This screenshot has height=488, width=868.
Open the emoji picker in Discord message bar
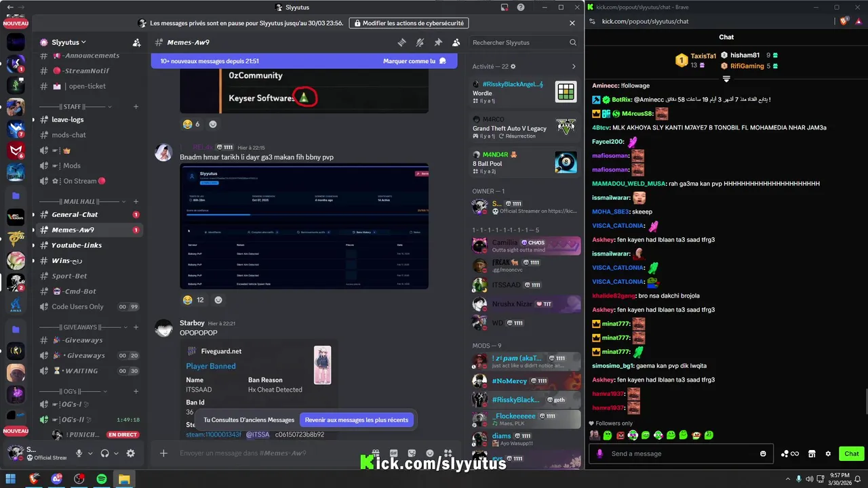click(430, 453)
